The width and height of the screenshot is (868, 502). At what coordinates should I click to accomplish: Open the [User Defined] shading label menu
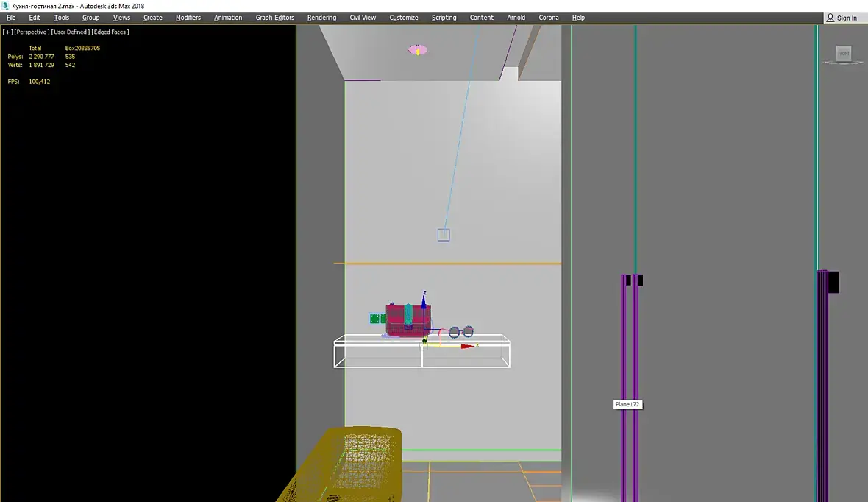pyautogui.click(x=71, y=32)
